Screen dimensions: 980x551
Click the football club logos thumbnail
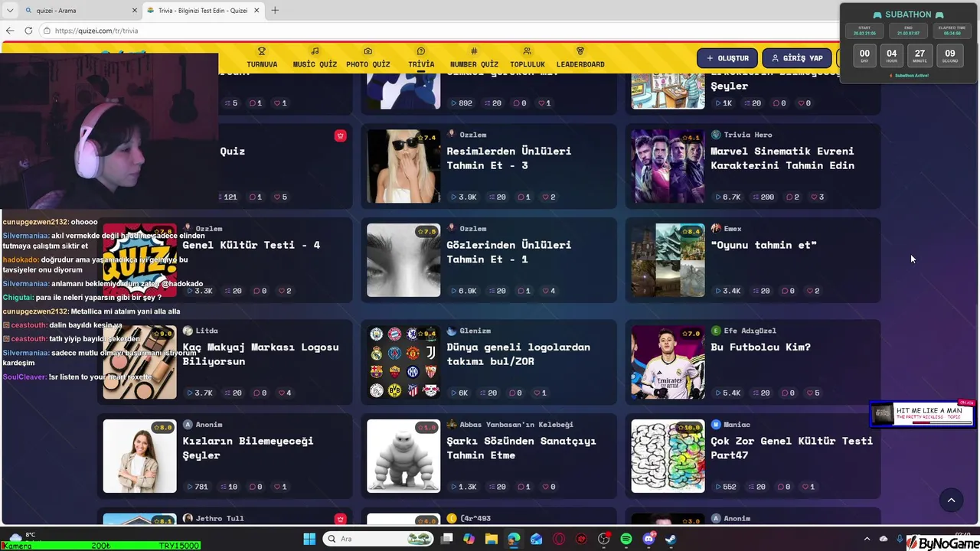click(x=403, y=362)
